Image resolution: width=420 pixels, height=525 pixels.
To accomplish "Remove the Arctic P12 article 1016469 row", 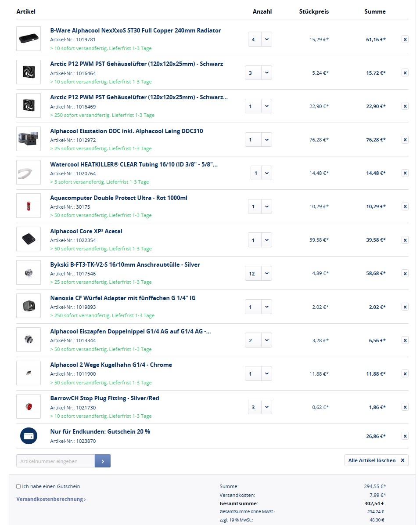I will (405, 106).
